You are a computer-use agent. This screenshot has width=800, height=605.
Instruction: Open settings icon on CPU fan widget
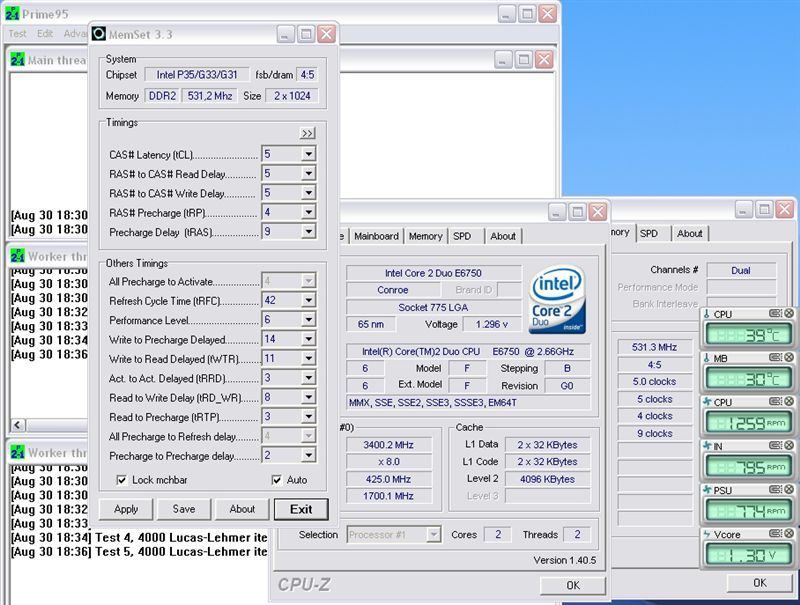776,401
